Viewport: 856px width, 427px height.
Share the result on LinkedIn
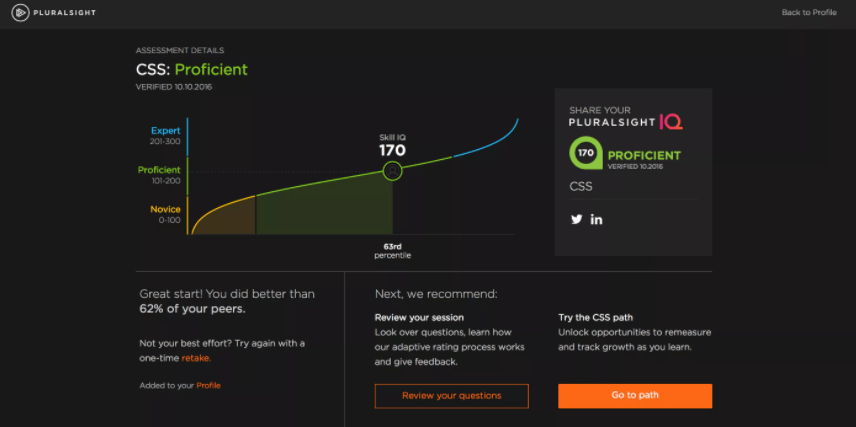pyautogui.click(x=597, y=219)
